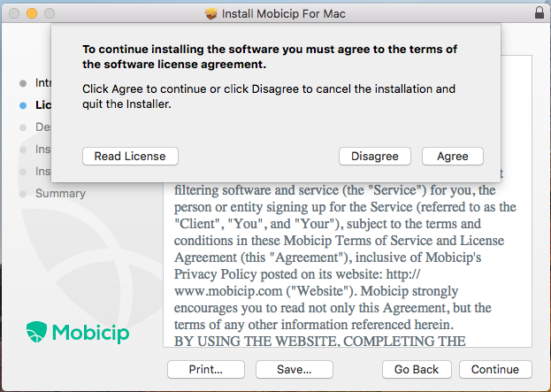Click the yellow minimize window button
The image size is (551, 392).
tap(32, 13)
